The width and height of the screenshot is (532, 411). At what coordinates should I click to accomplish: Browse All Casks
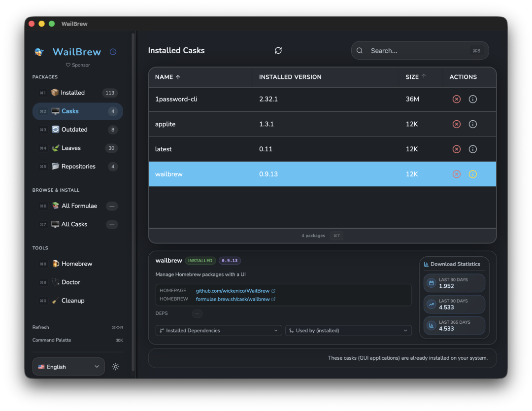pos(78,224)
